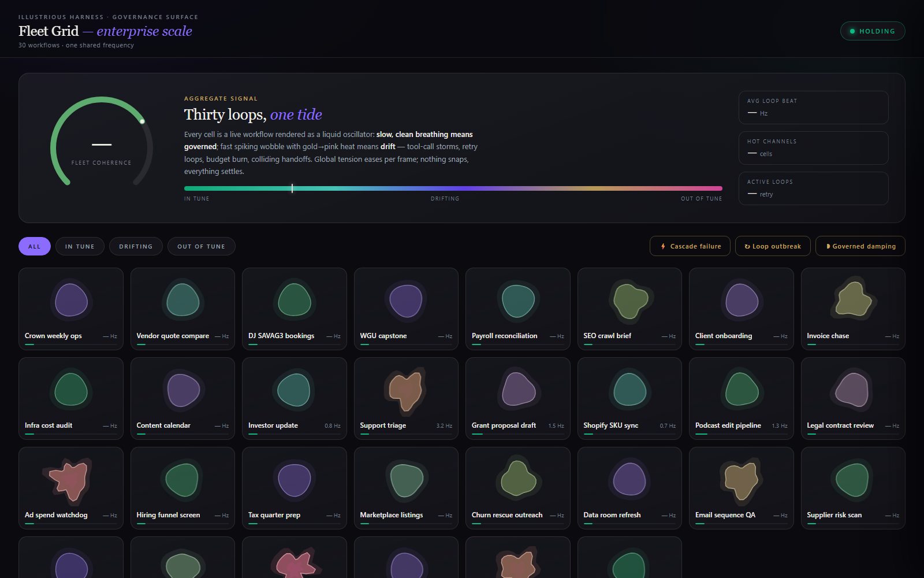Apply Governed damping
The height and width of the screenshot is (578, 924).
coord(860,246)
